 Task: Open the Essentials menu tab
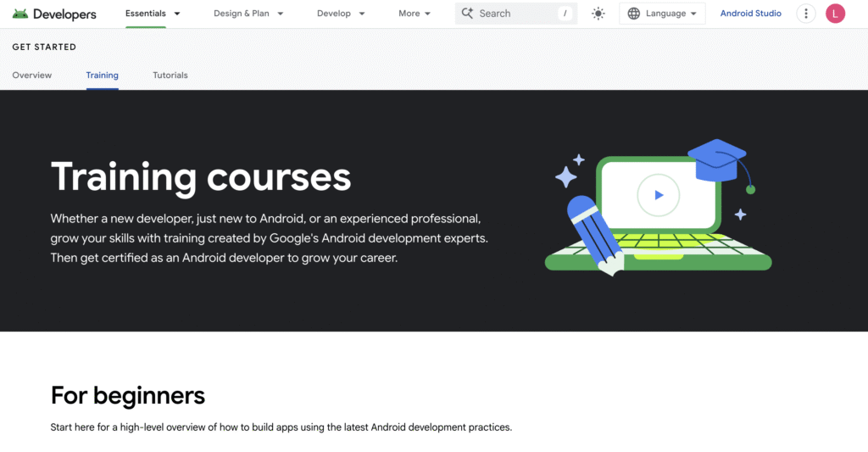tap(146, 14)
